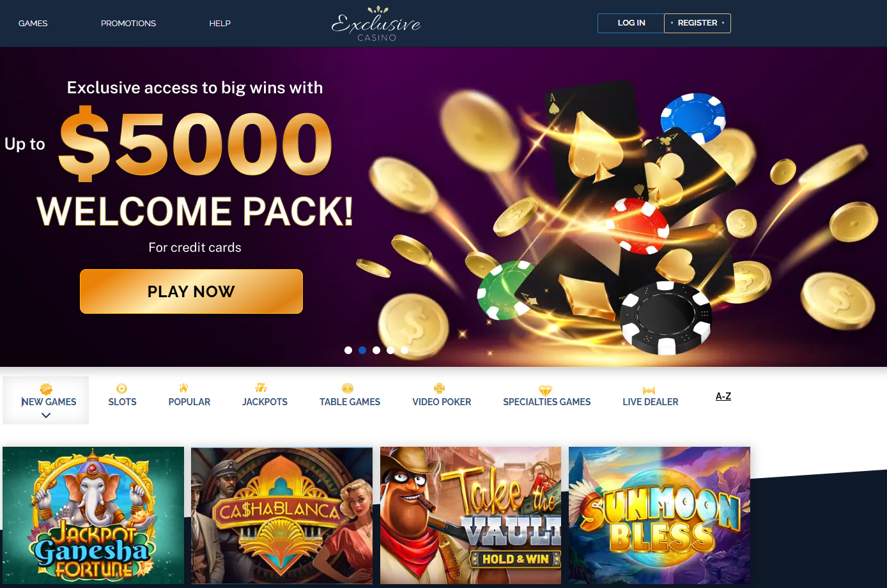This screenshot has width=887, height=588.
Task: Switch to the third banner slide dot
Action: point(376,350)
